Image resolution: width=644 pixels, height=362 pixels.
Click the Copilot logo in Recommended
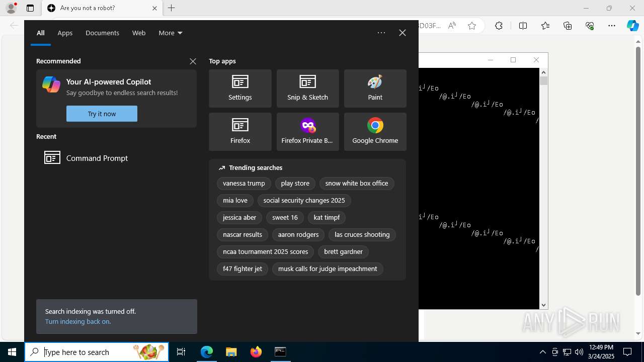[x=51, y=84]
